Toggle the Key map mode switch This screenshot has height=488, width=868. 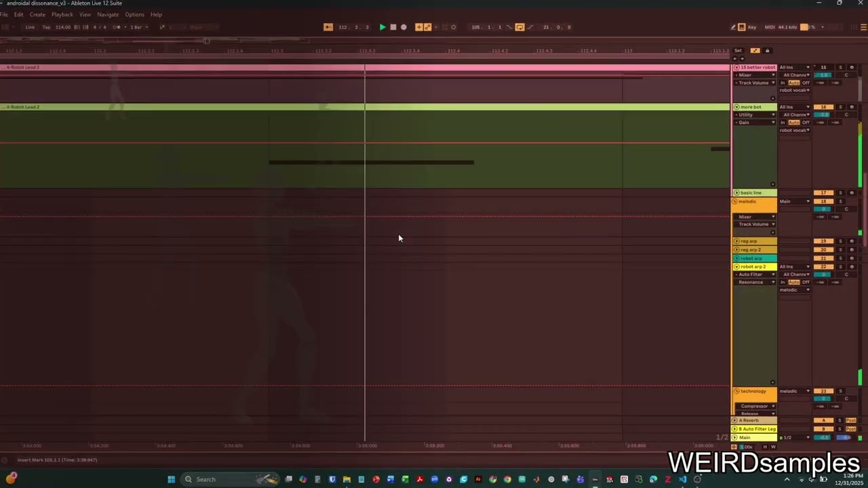tap(751, 27)
